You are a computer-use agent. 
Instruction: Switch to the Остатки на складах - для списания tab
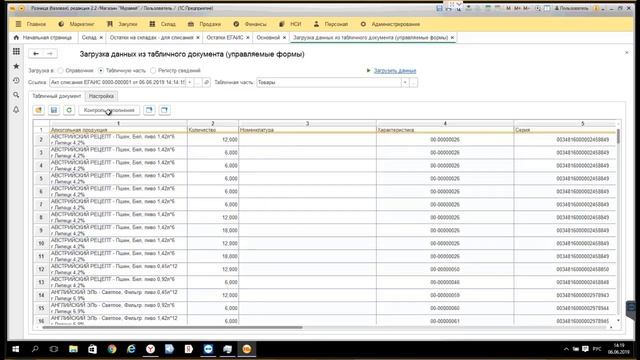click(x=151, y=38)
